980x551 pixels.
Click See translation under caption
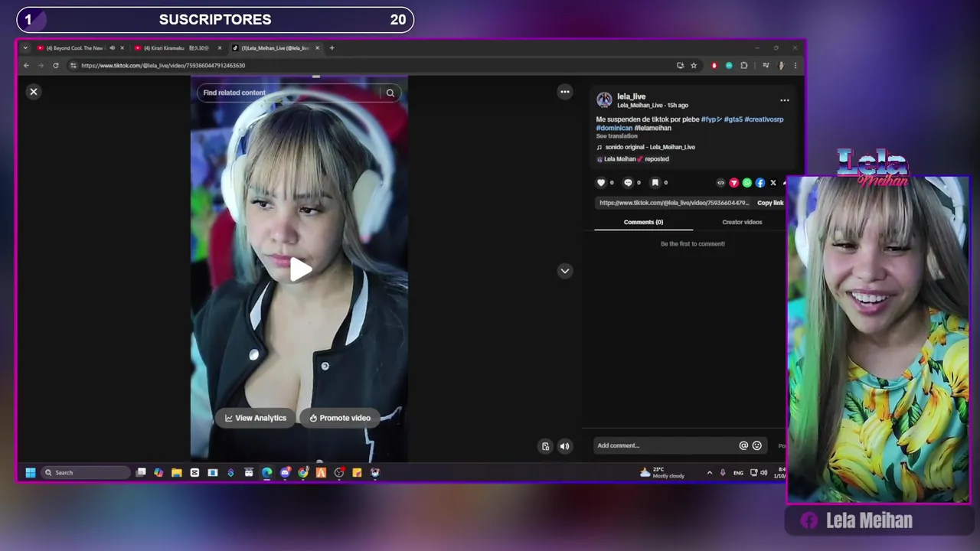pos(616,136)
